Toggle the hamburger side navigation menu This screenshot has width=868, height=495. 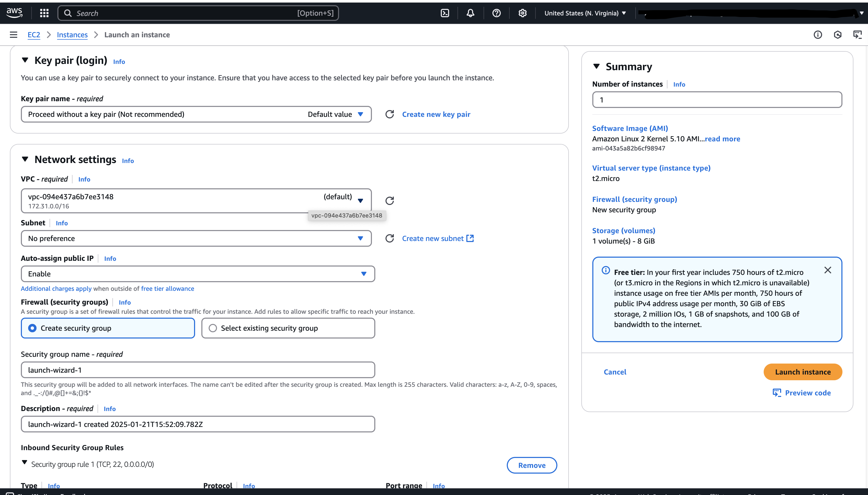[x=14, y=35]
